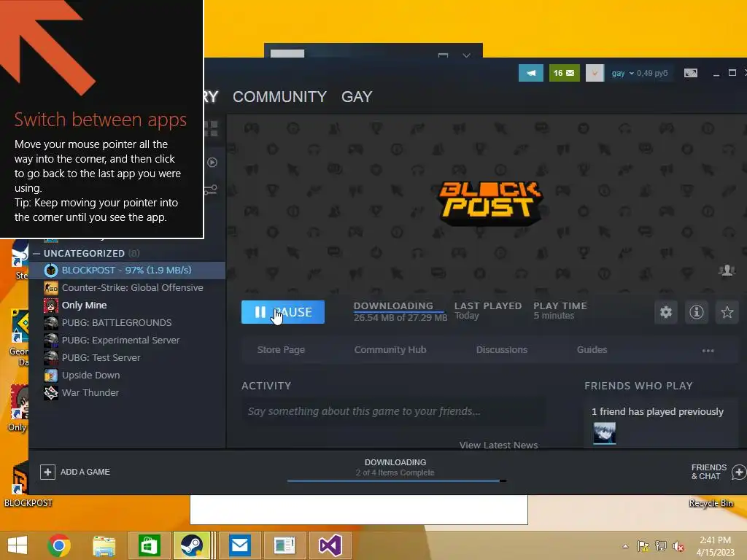Open FRIENDS & CHAT
The width and height of the screenshot is (747, 560).
pos(709,472)
